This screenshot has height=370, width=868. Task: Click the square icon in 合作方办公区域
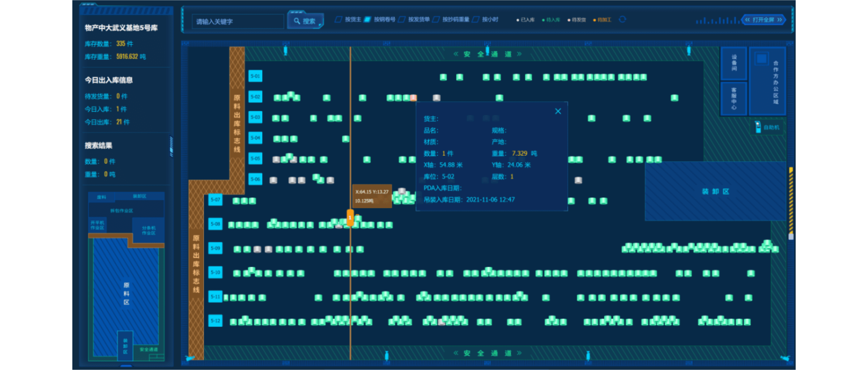761,59
